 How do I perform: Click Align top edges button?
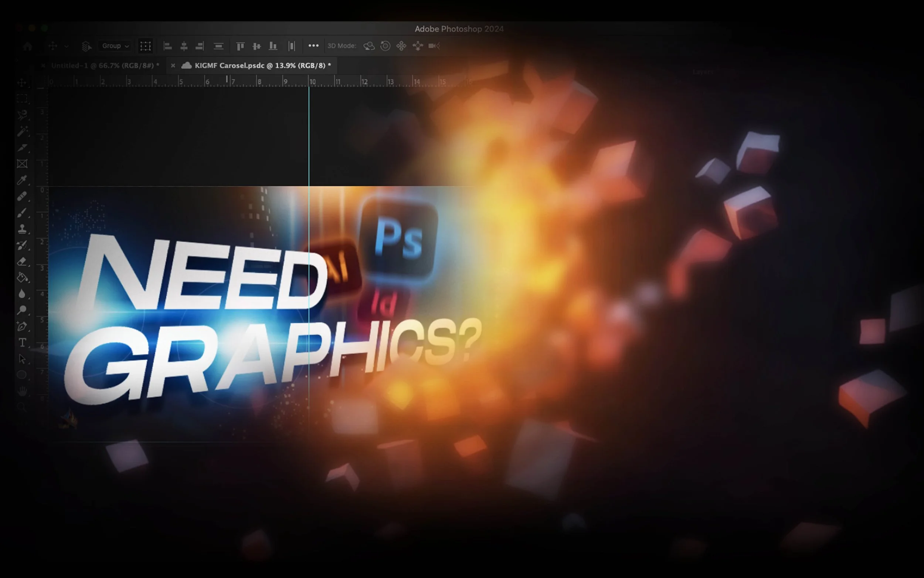click(x=240, y=46)
